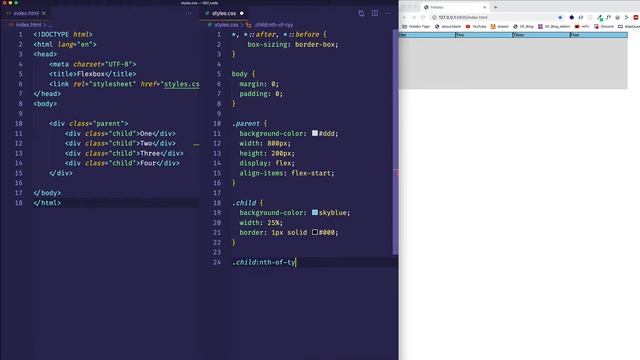The height and width of the screenshot is (360, 640).
Task: Click the meta charset UTF-8 line
Action: coord(93,64)
